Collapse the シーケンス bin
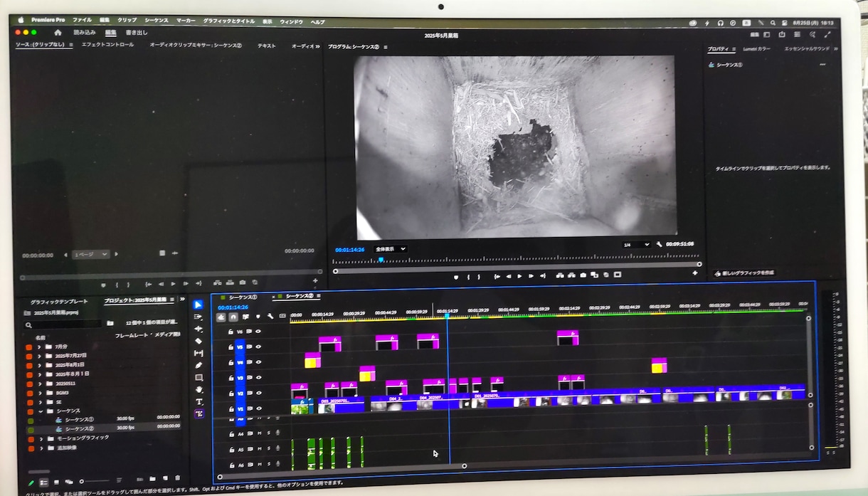The height and width of the screenshot is (496, 868). click(x=41, y=411)
